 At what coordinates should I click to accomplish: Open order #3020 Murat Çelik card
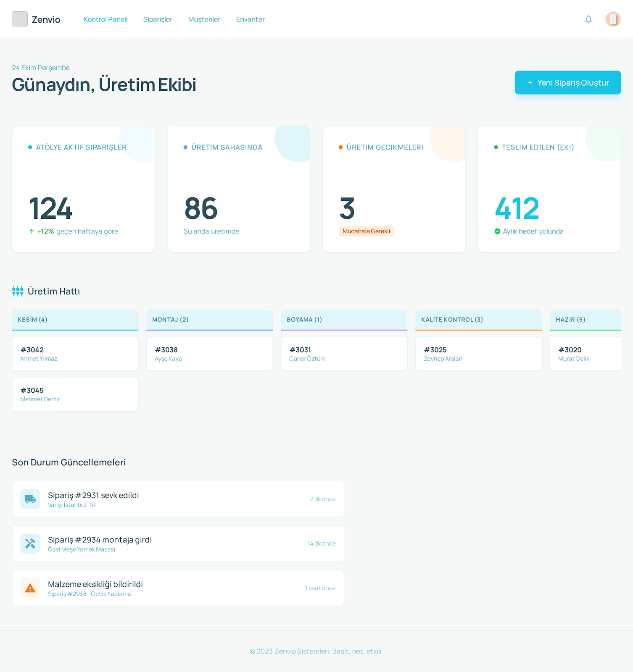tap(586, 354)
